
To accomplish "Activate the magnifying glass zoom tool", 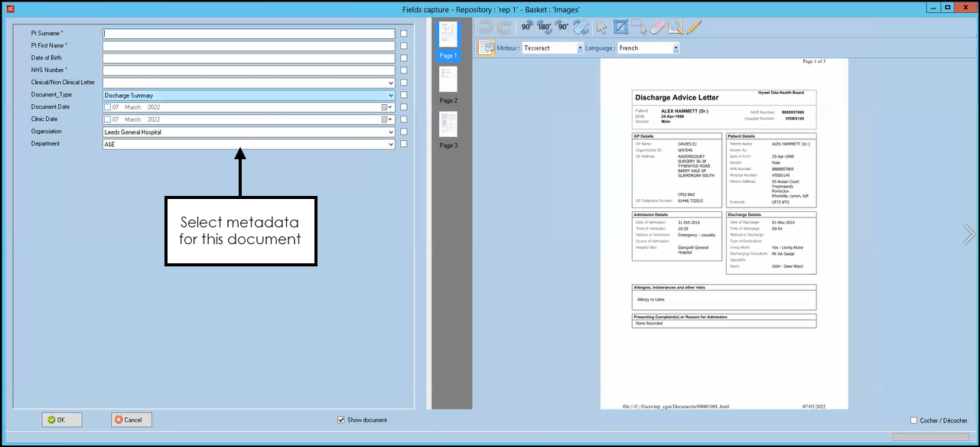I will tap(676, 27).
